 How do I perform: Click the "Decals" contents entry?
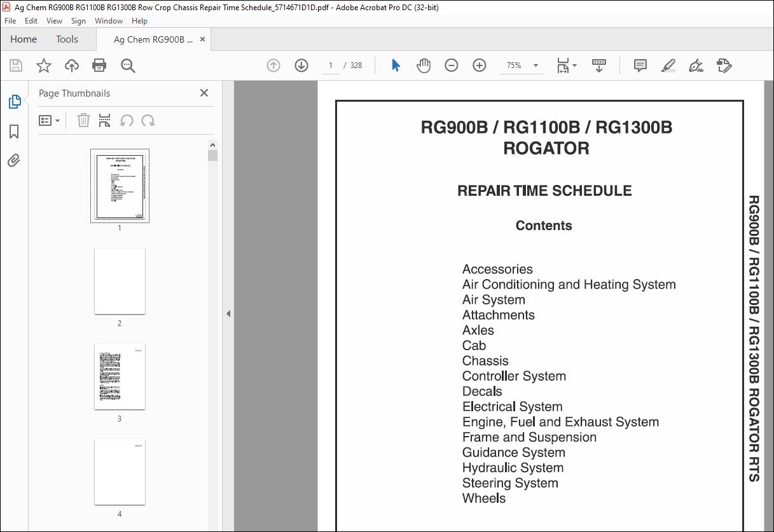(x=482, y=392)
